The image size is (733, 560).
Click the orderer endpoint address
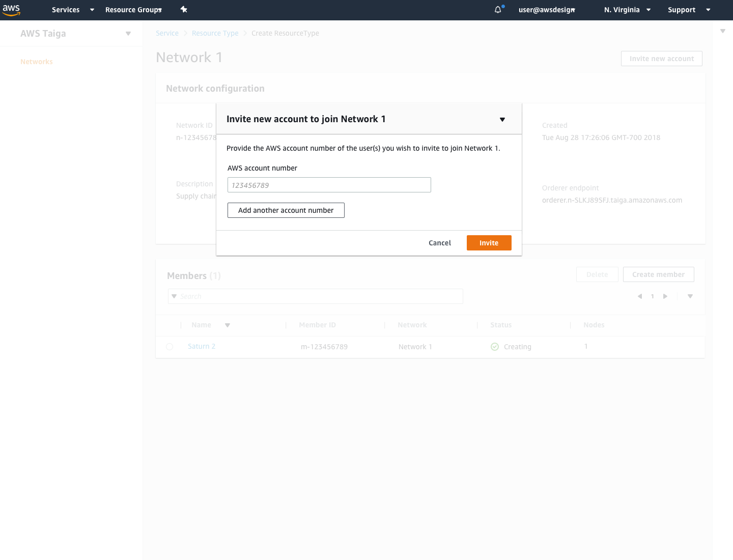coord(612,200)
